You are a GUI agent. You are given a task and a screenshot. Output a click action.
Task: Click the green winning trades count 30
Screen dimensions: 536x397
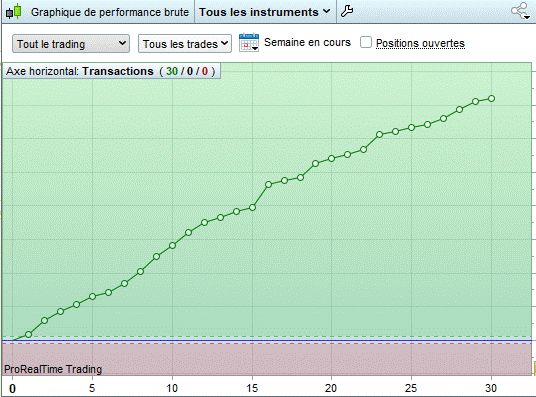(x=172, y=71)
